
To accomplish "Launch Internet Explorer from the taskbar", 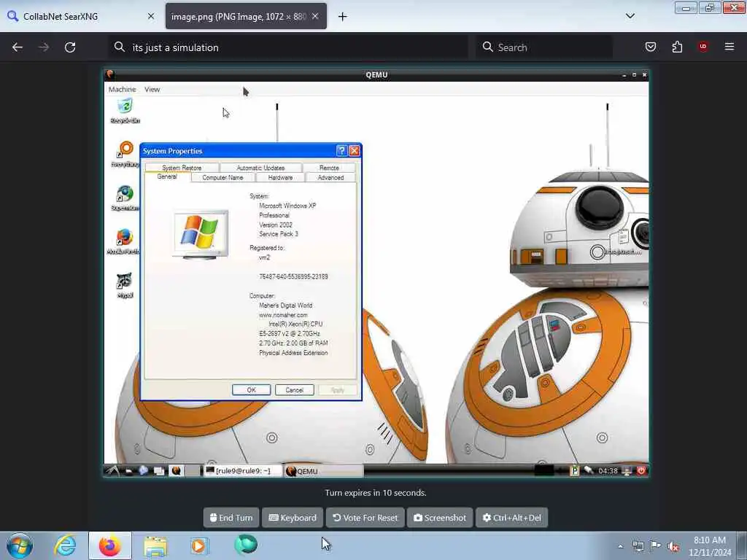I will click(65, 545).
